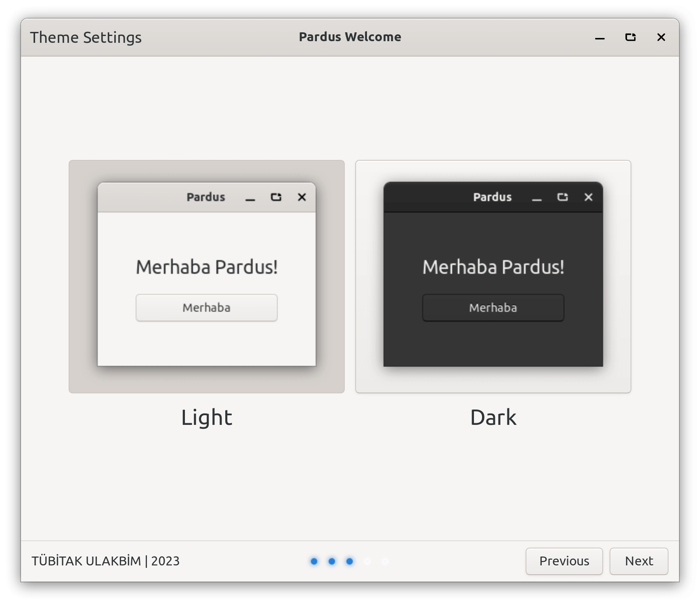Select the Light theme preview card
Image resolution: width=700 pixels, height=605 pixels.
(x=206, y=276)
